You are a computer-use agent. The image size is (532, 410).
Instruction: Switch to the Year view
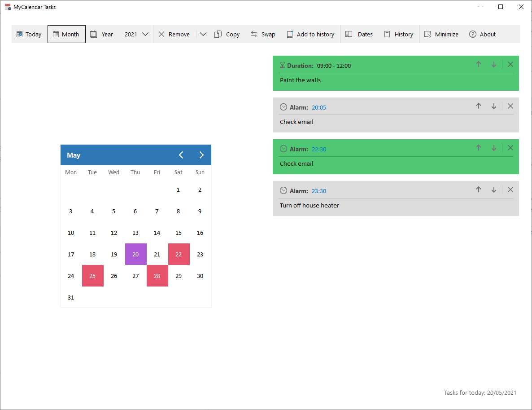point(102,35)
